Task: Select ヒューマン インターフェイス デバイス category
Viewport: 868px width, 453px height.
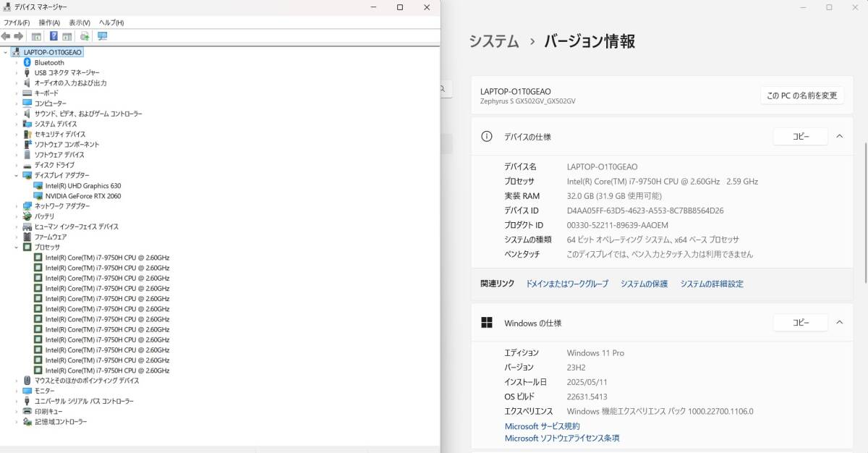Action: [77, 226]
